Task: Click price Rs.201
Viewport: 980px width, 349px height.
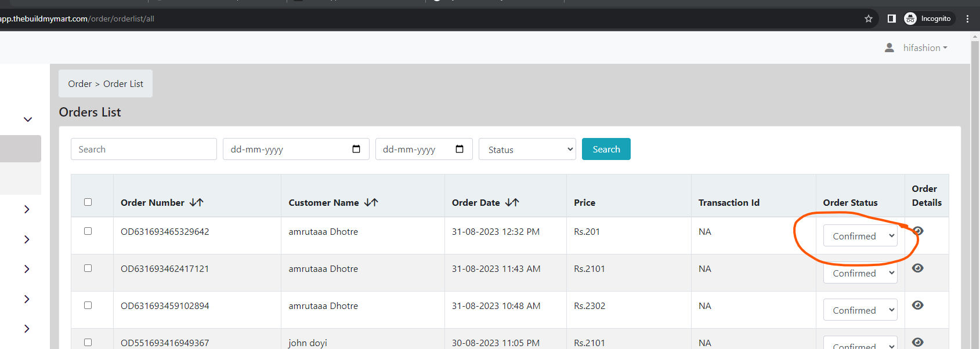Action: click(x=587, y=231)
